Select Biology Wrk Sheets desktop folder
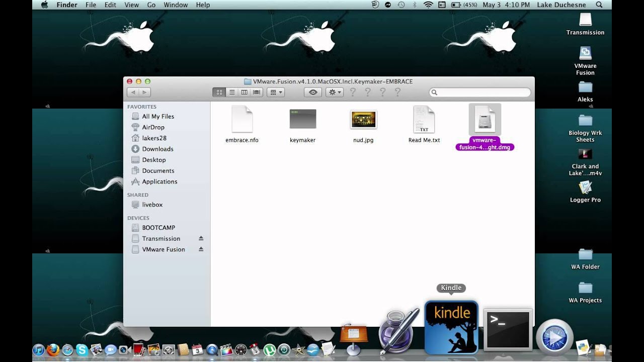644x362 pixels. (x=585, y=128)
